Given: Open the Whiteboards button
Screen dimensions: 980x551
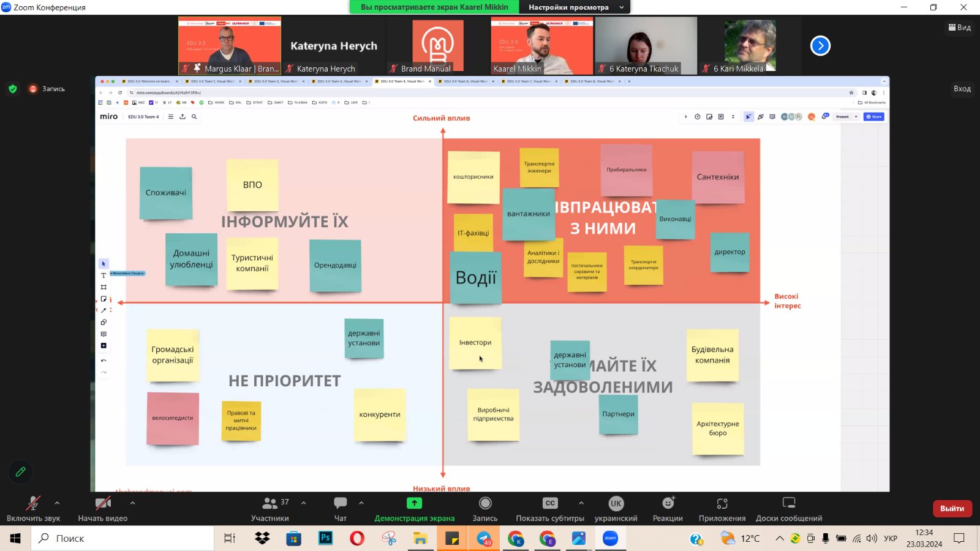Looking at the screenshot, I should pos(789,509).
